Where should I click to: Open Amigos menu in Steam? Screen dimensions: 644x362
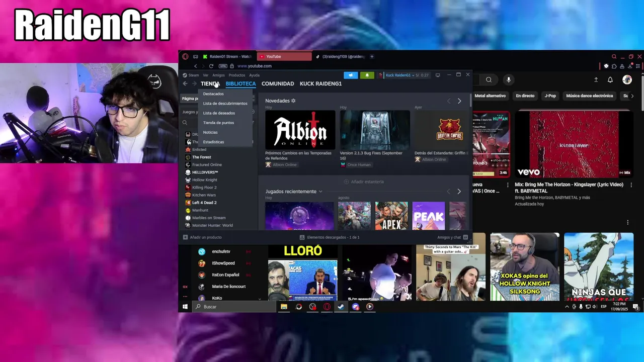click(218, 75)
